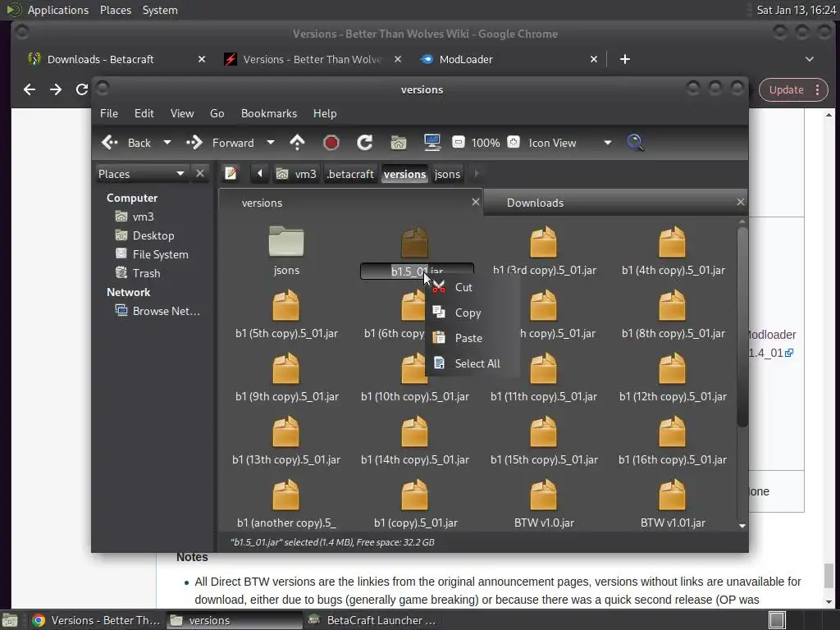
Task: Click the red Stop loading icon
Action: pos(331,143)
